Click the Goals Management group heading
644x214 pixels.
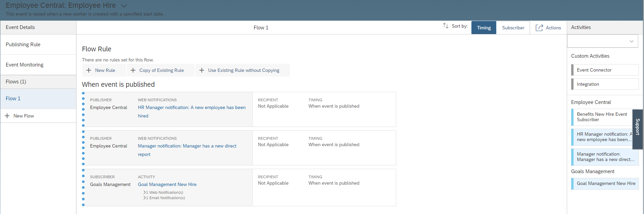click(593, 171)
